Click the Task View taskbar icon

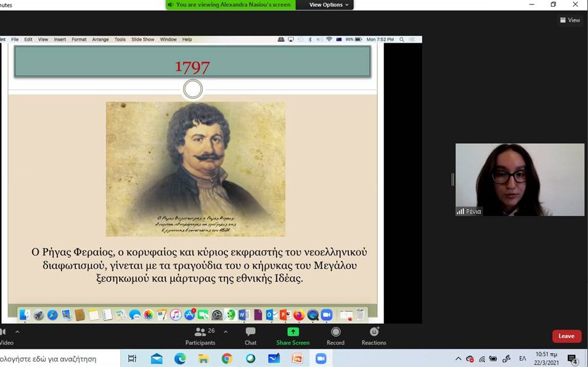click(132, 358)
